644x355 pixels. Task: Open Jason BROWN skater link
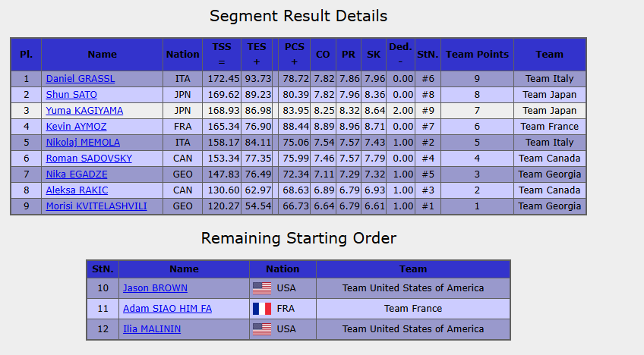(155, 288)
